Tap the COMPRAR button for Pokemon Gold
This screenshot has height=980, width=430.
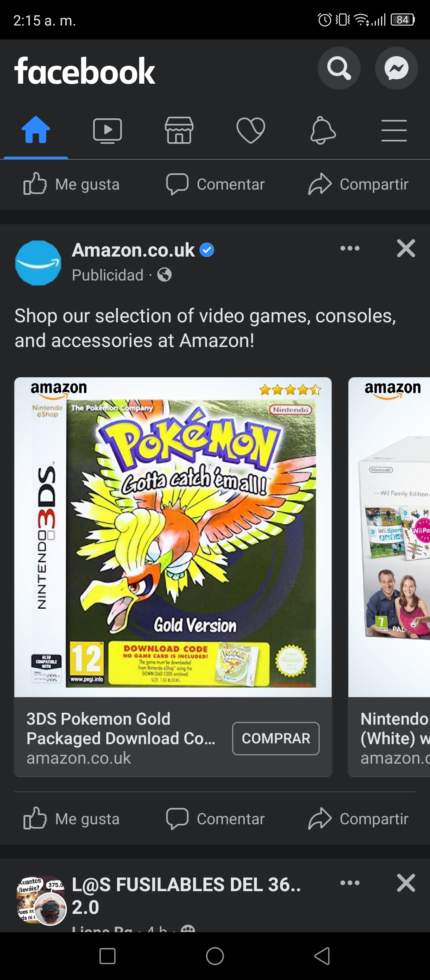276,738
